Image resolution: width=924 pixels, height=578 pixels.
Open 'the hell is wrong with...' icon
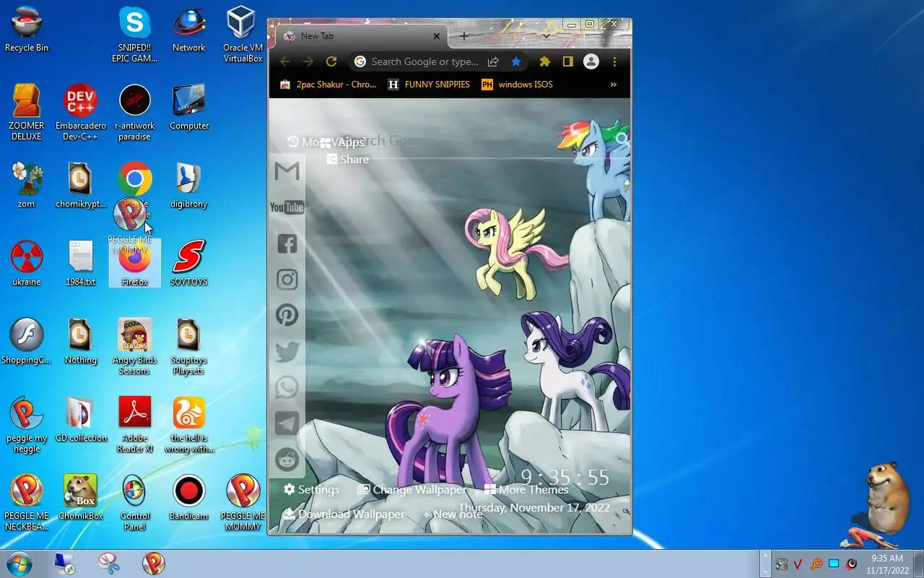coord(188,425)
